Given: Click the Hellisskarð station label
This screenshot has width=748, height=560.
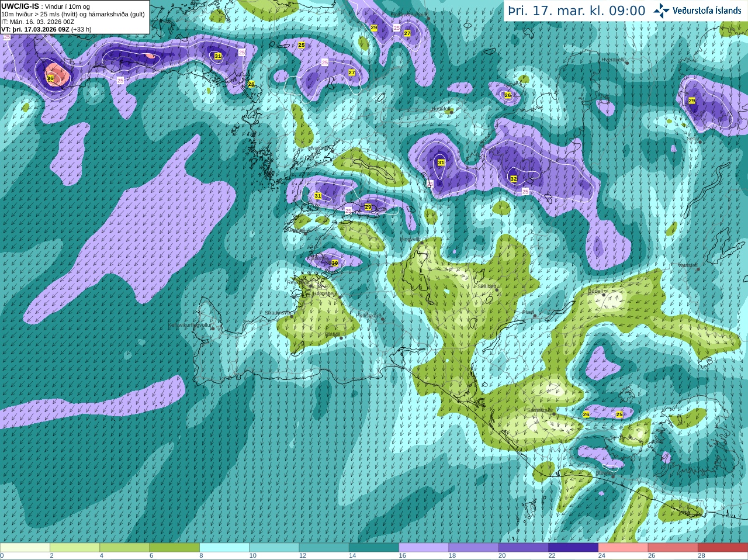Looking at the screenshot, I should (x=369, y=316).
